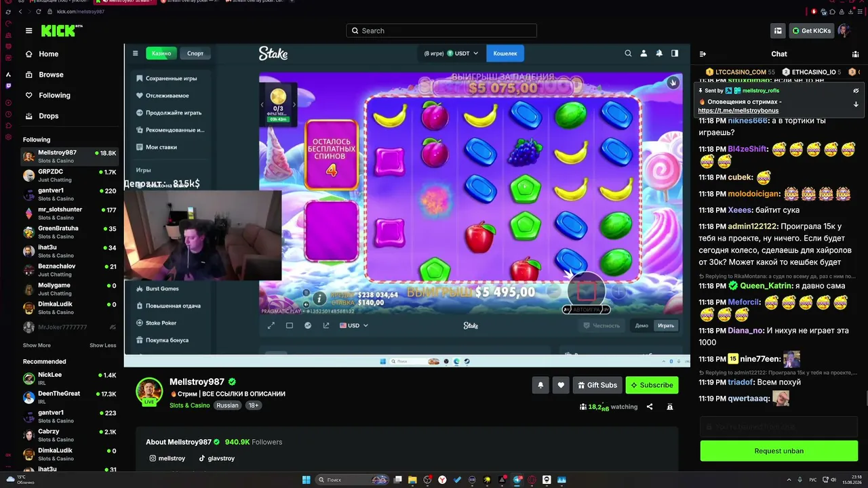The image size is (868, 488).
Task: Click the Kick logo
Action: coord(62,30)
